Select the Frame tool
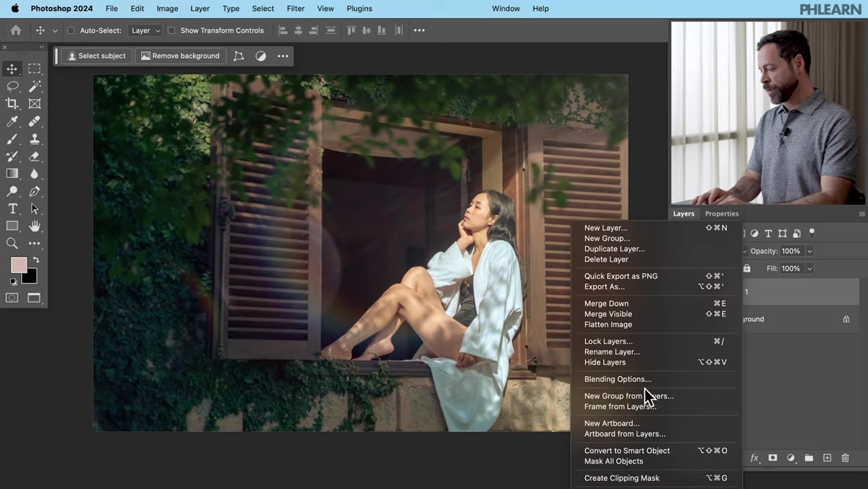Screen dimensions: 868x489 pos(34,103)
